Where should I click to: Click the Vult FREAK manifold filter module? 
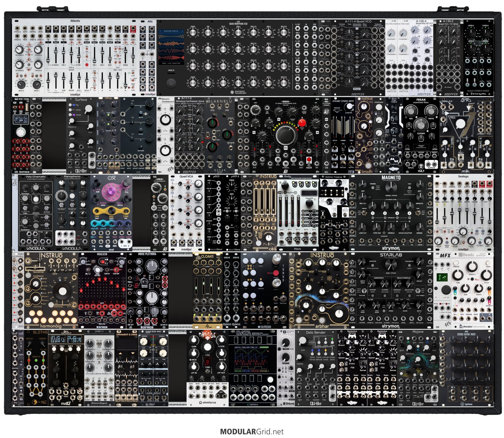421,135
